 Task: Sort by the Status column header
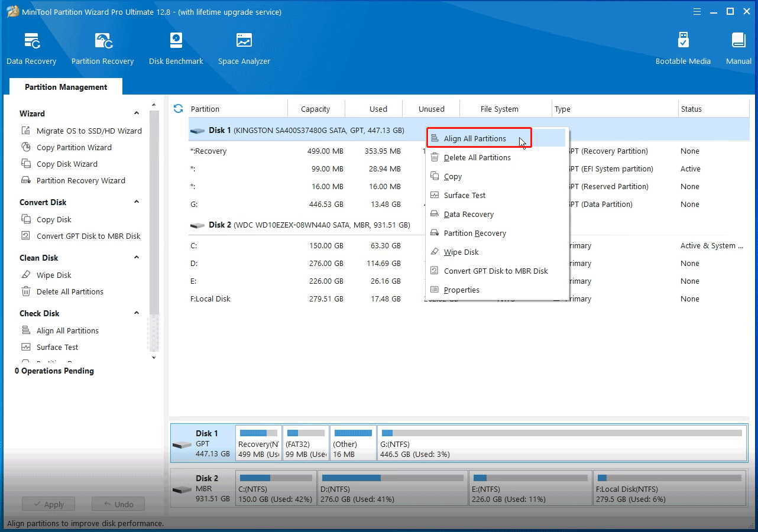(714, 109)
